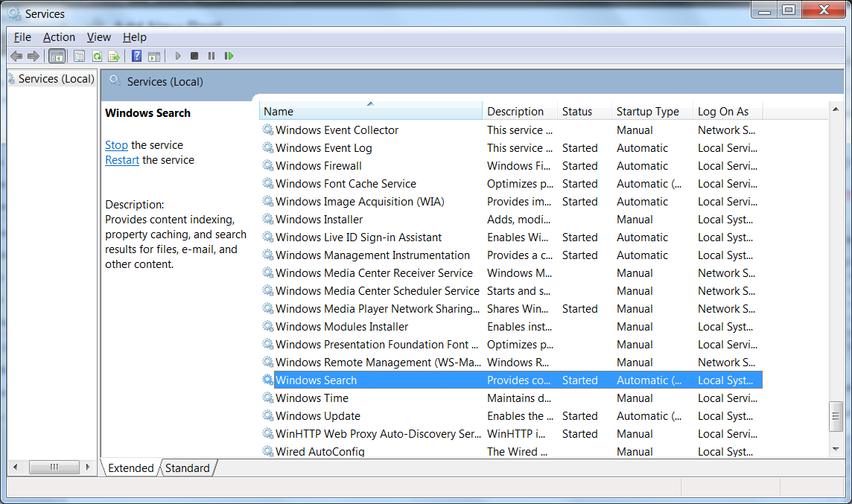
Task: Click the vertical scrollbar down arrow
Action: 836,449
